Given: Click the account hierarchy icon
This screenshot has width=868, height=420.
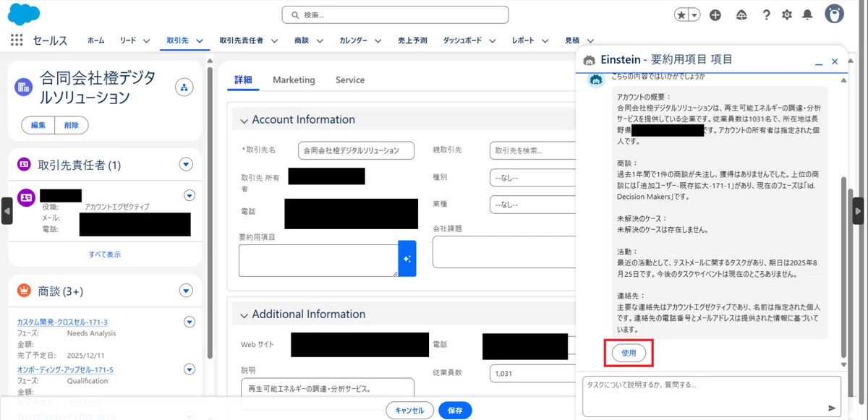Looking at the screenshot, I should click(x=184, y=87).
